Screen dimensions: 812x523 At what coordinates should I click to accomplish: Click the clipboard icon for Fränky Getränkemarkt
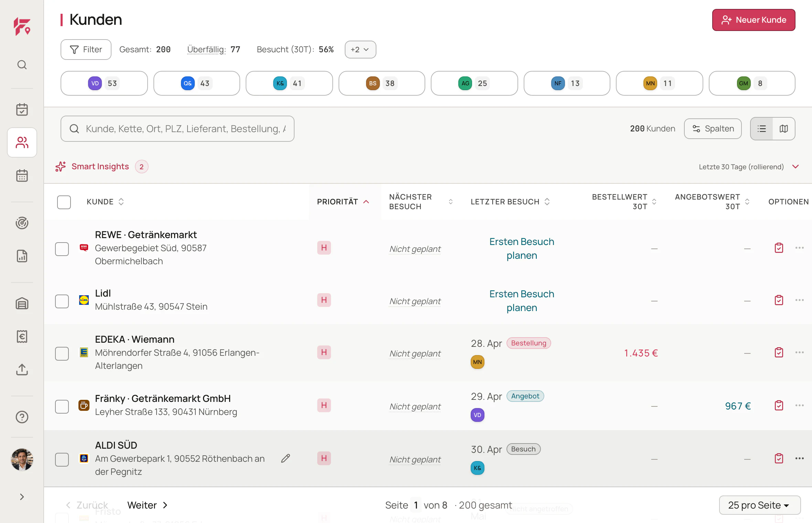[x=779, y=405]
